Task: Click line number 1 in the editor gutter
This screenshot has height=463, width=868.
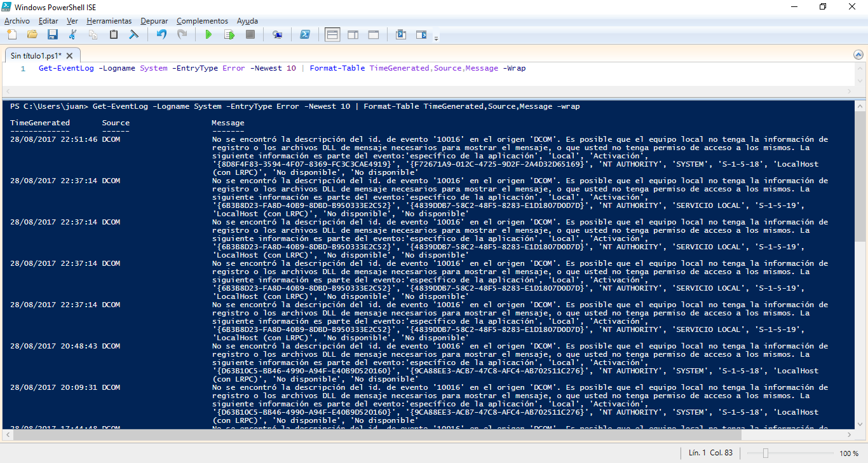Action: (x=23, y=69)
